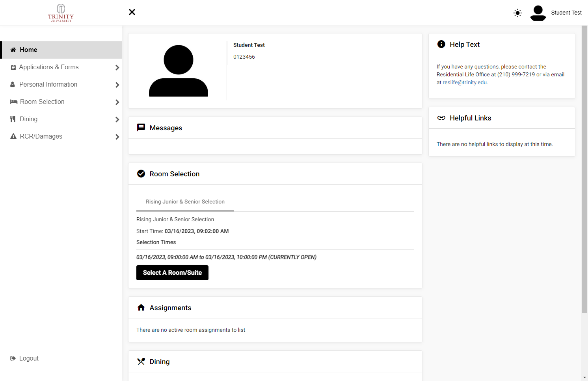Click the Logout link
Image resolution: width=588 pixels, height=381 pixels.
29,359
